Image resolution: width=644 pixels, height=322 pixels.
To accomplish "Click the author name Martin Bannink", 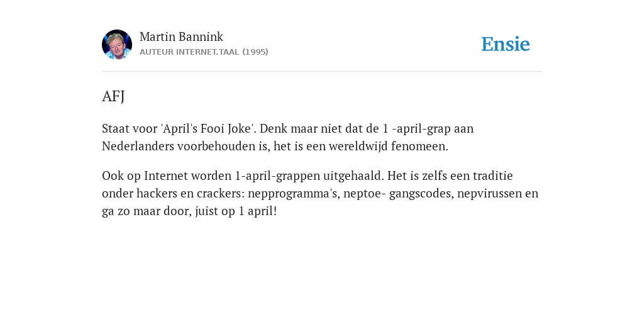I will coord(181,36).
